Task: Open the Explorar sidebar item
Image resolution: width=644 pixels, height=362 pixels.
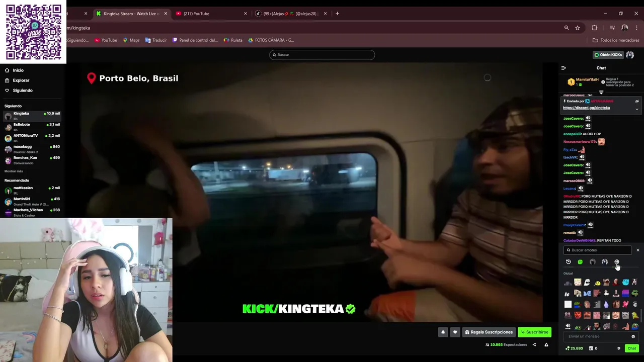Action: [x=21, y=80]
